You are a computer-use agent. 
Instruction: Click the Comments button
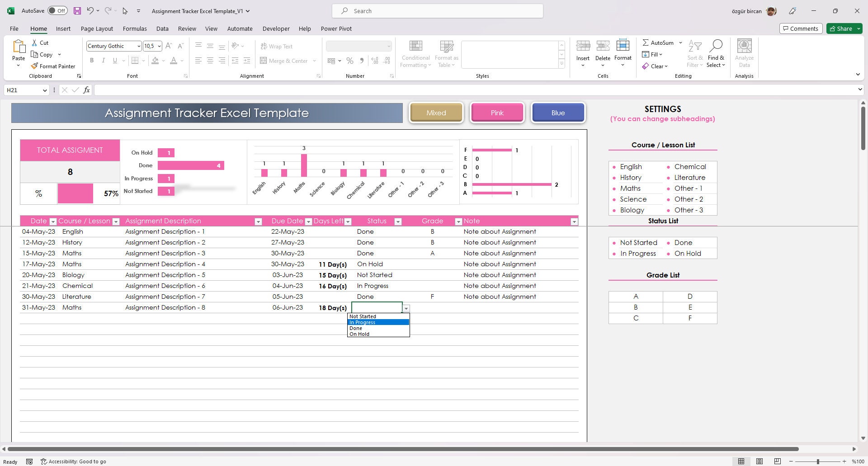801,28
